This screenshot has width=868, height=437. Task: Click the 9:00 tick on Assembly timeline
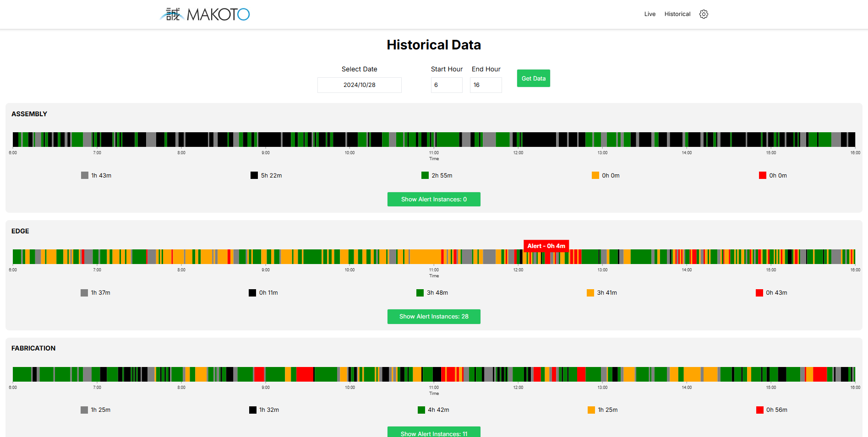(266, 153)
